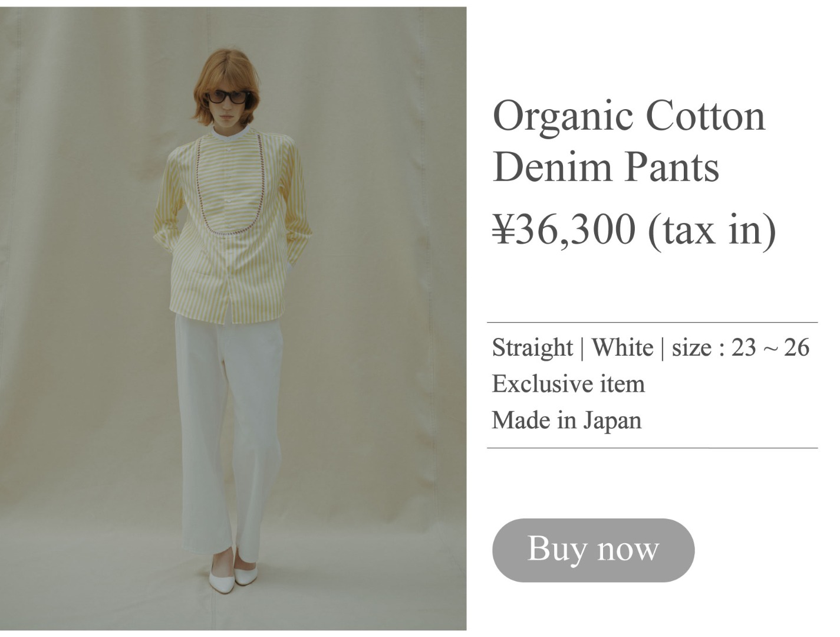Select the Straight fit label

pos(532,348)
